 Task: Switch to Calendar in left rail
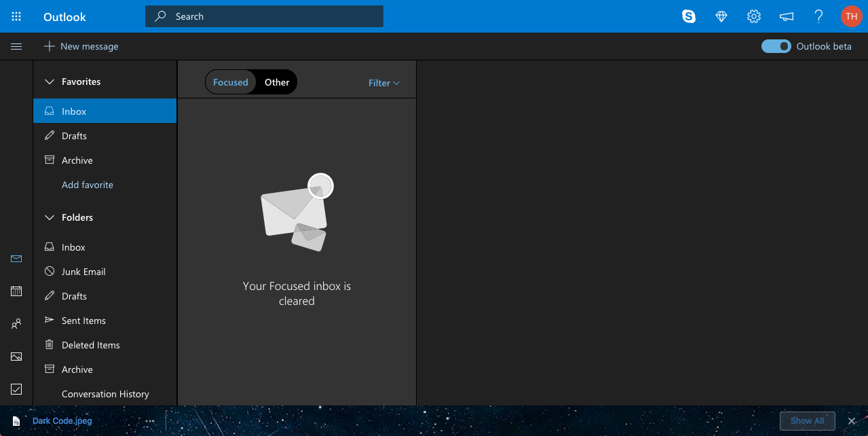point(16,291)
